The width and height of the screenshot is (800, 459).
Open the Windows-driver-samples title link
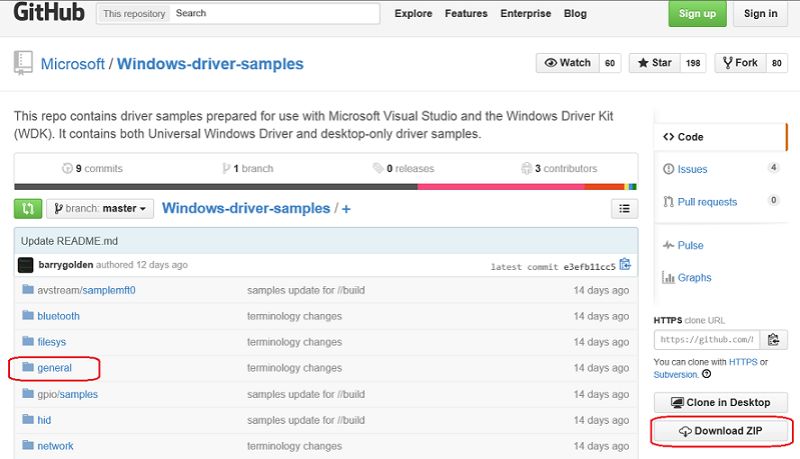pos(210,64)
